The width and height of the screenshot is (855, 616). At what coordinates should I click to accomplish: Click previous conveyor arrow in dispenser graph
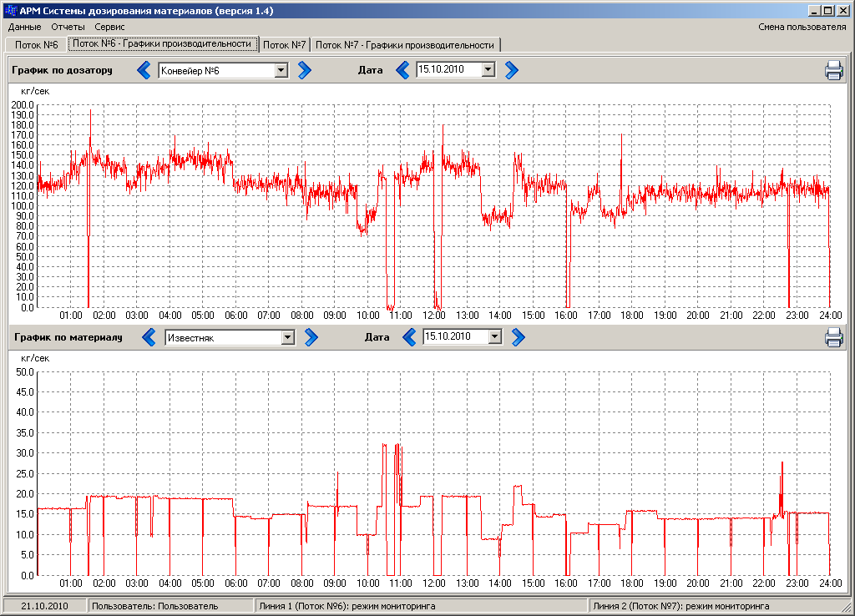click(144, 70)
